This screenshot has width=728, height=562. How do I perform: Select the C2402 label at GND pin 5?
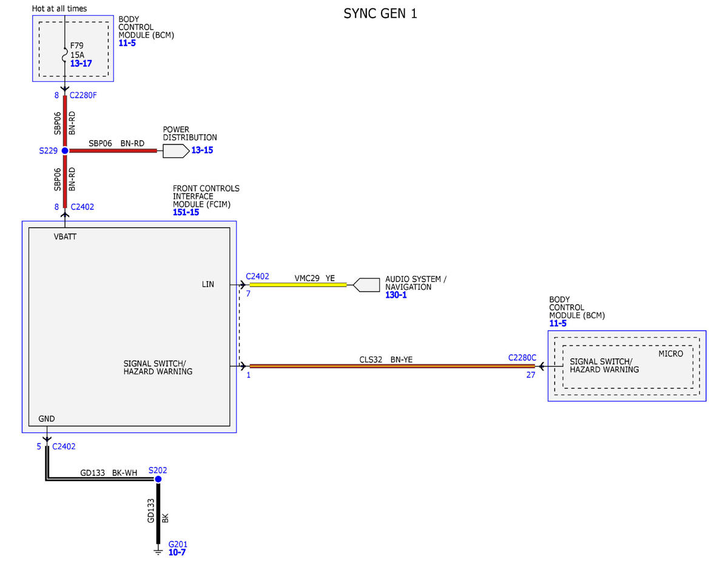pos(64,446)
